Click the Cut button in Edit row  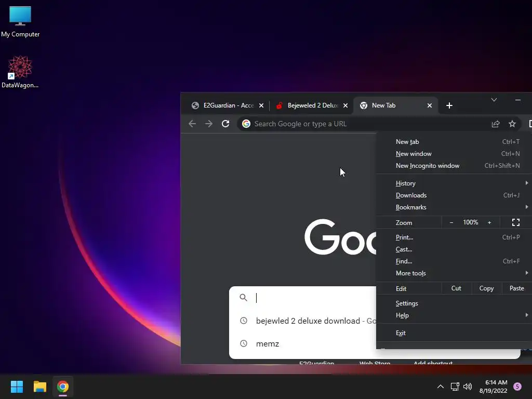(456, 288)
